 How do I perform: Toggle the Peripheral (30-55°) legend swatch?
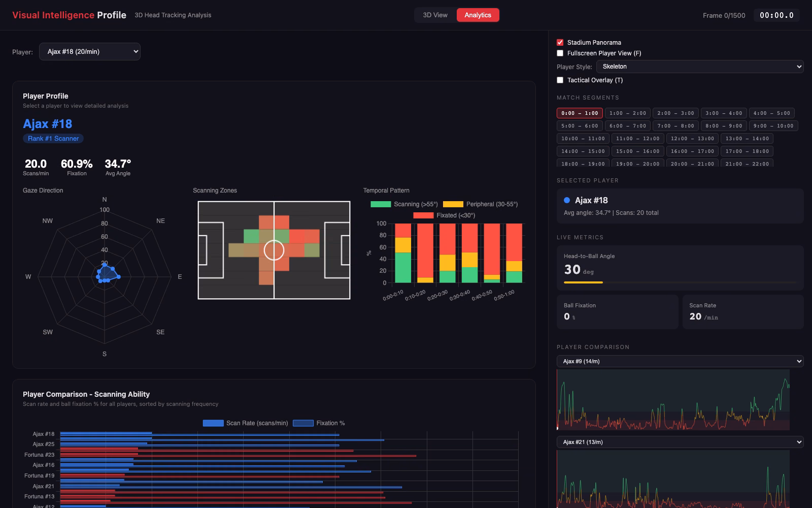click(x=453, y=204)
